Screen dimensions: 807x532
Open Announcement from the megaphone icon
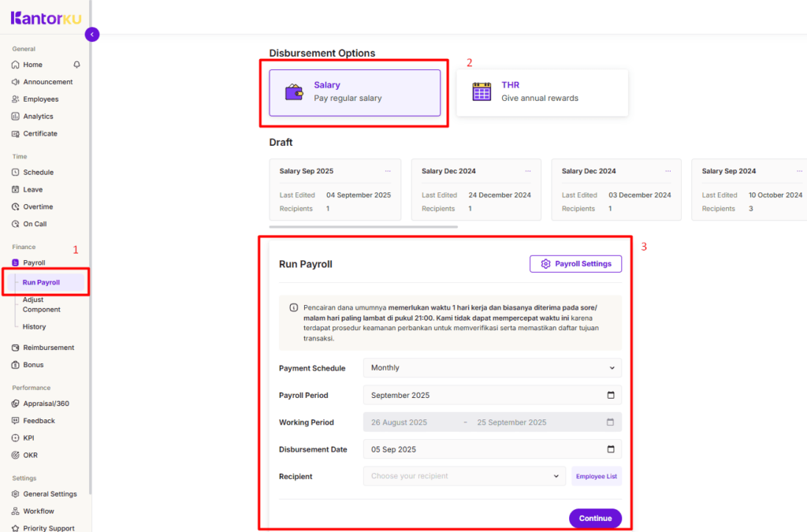tap(16, 82)
